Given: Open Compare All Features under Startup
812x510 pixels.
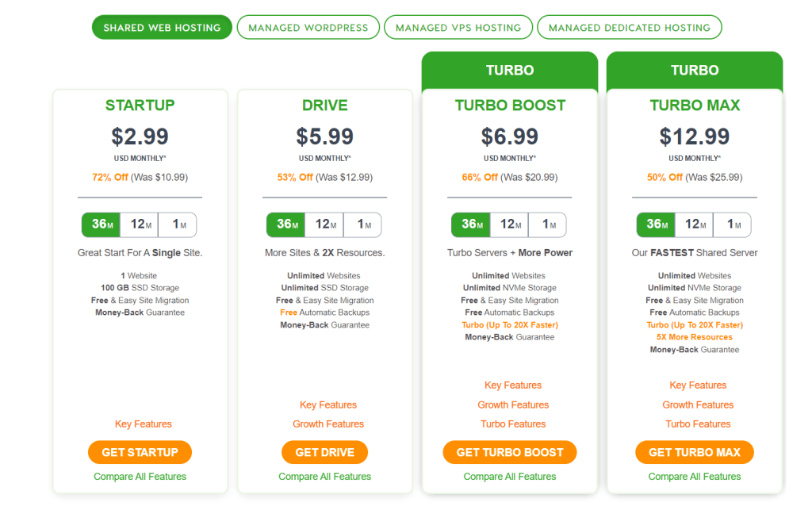Looking at the screenshot, I should point(140,477).
